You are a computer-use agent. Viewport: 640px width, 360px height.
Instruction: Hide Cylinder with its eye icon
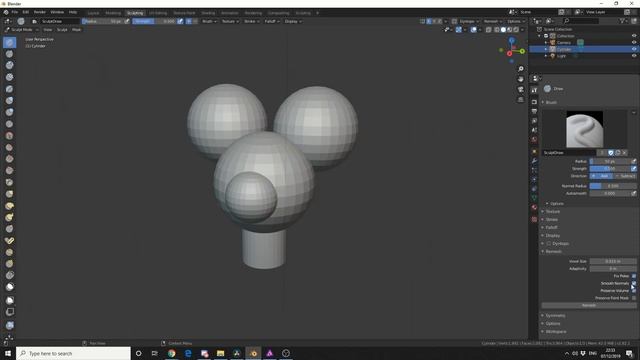634,49
